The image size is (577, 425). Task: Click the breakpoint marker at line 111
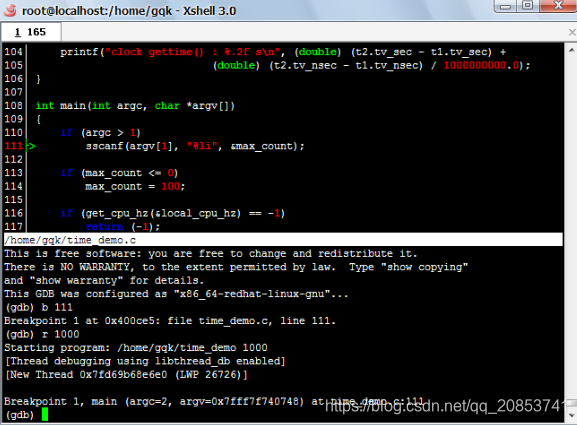point(31,146)
